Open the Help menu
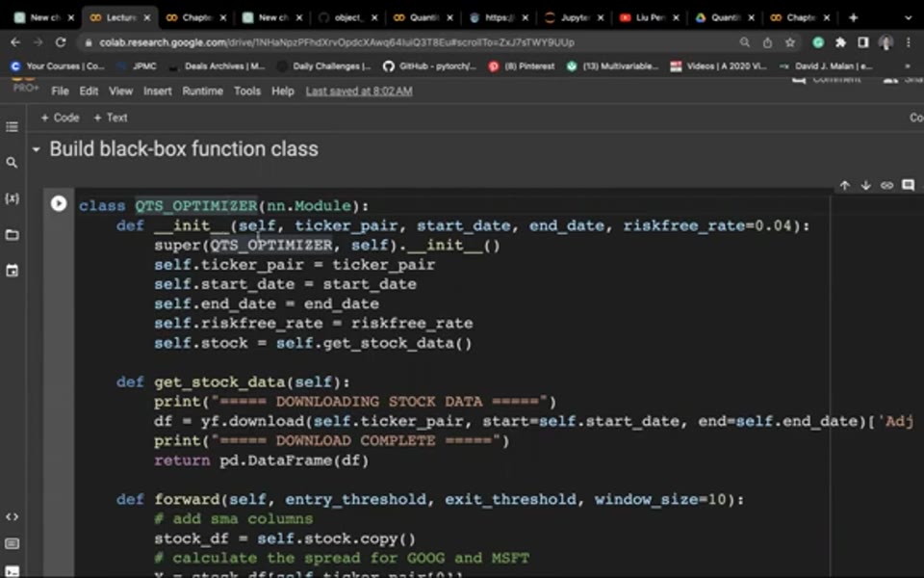Viewport: 924px width, 578px height. pos(283,91)
